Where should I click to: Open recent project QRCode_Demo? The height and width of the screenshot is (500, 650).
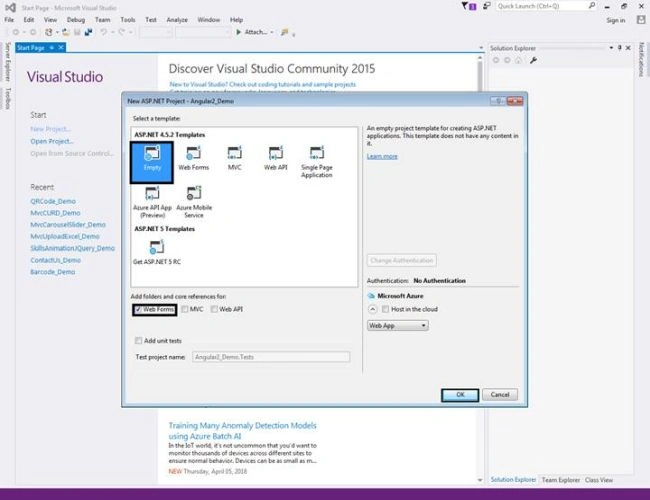point(53,201)
